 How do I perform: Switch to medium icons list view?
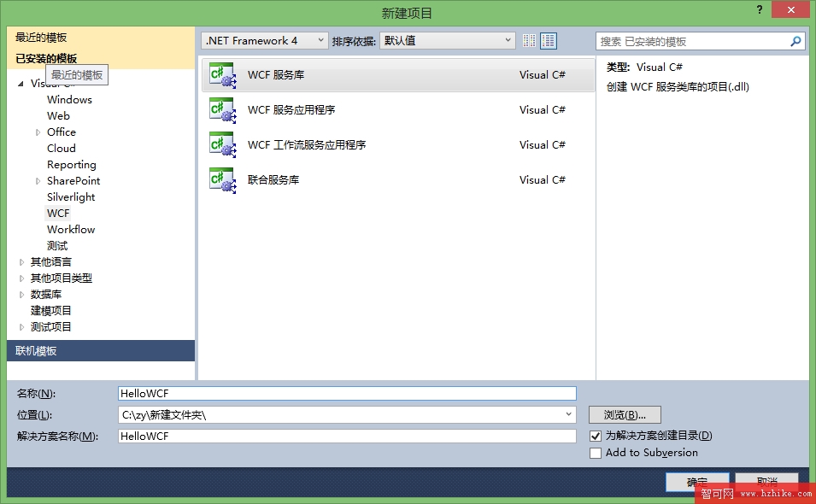tap(549, 40)
